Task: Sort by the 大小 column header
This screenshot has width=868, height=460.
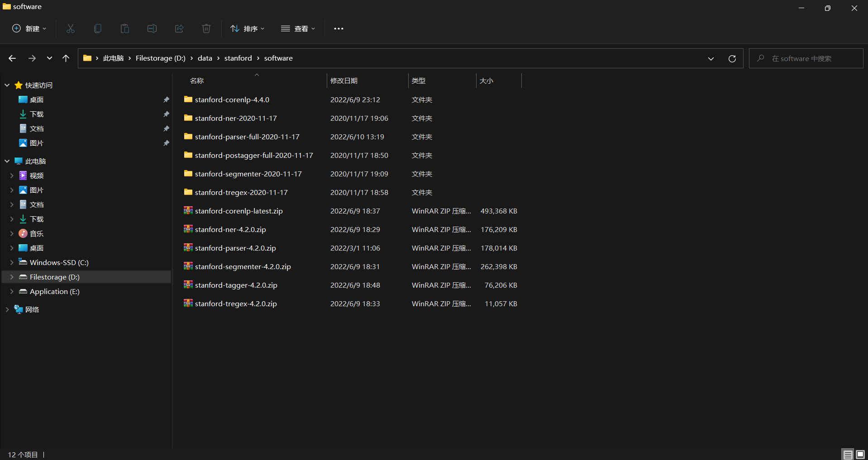Action: [486, 81]
